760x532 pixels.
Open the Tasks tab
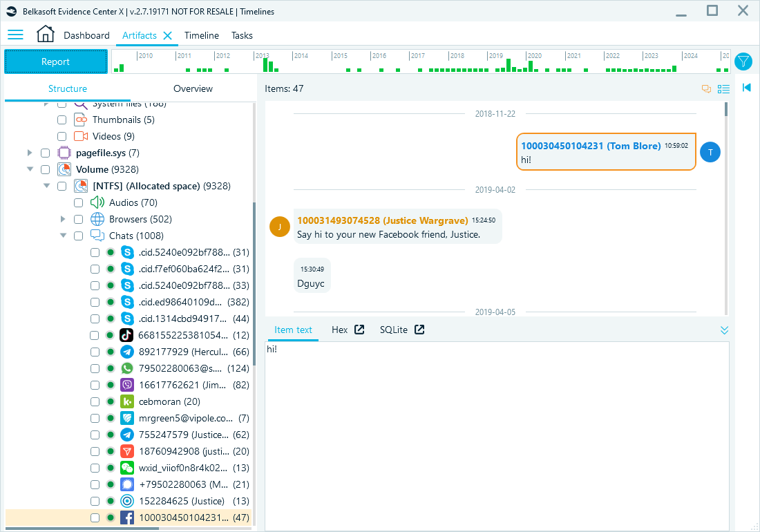point(242,35)
